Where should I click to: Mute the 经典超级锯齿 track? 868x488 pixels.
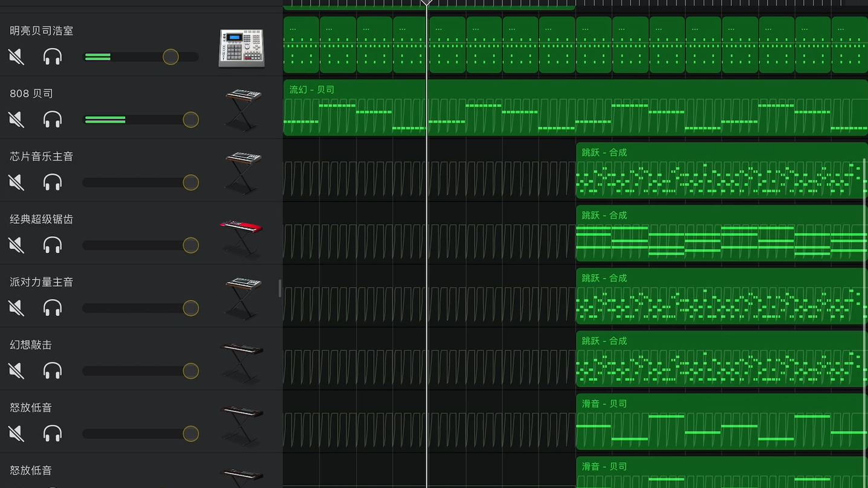click(17, 245)
